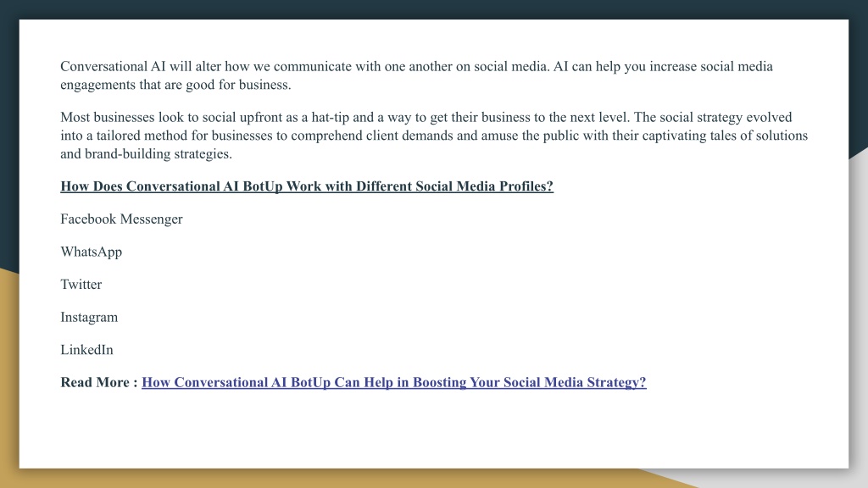Click the 'Read More :' label

99,382
